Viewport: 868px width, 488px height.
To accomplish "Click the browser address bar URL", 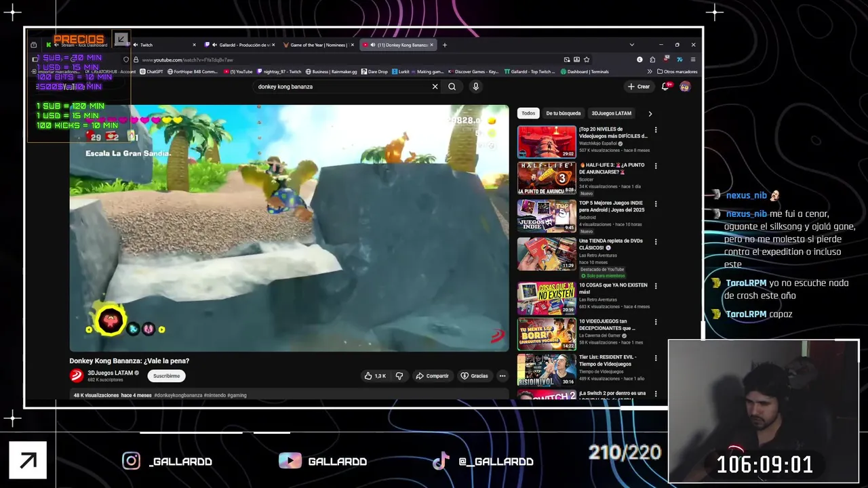I will [188, 60].
